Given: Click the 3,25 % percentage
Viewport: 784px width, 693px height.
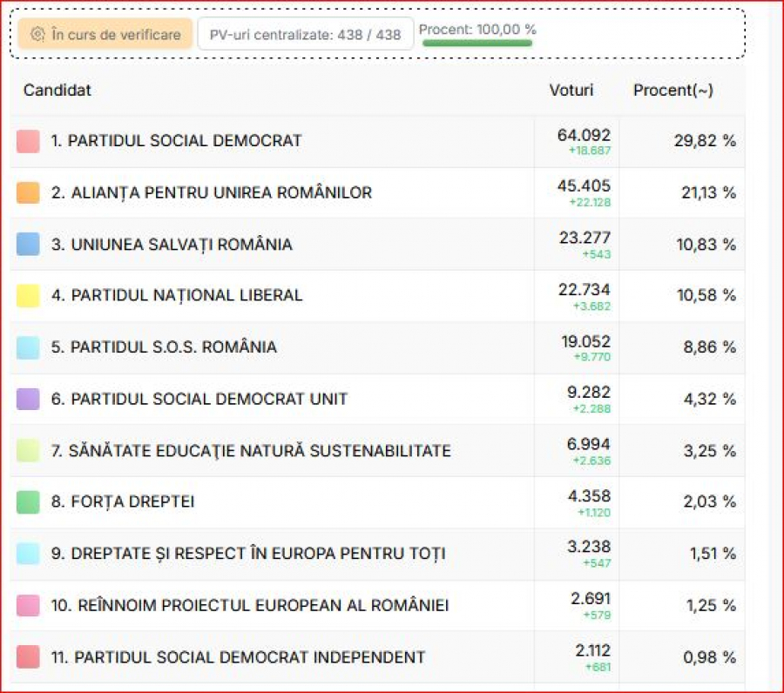Looking at the screenshot, I should pyautogui.click(x=709, y=451).
